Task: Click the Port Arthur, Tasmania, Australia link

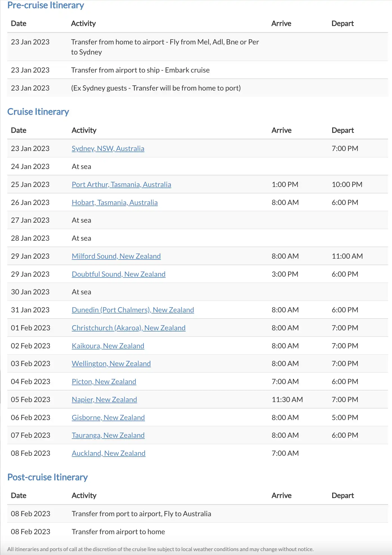Action: click(x=121, y=184)
